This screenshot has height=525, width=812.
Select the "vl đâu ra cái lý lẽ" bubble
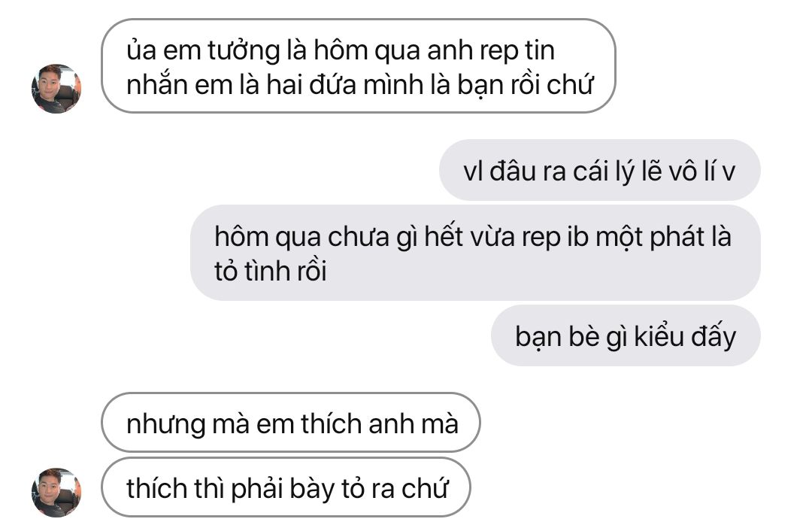[600, 170]
